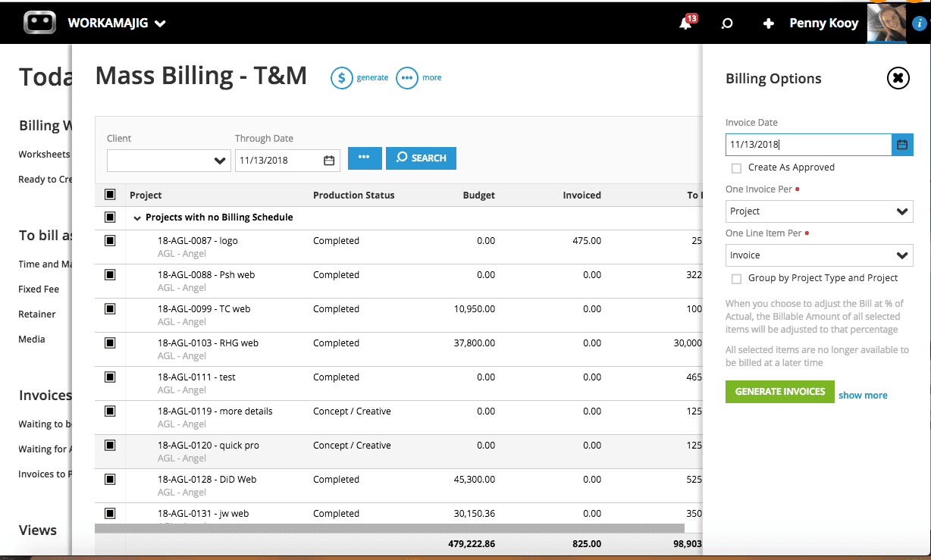Toggle the select-all checkbox in table header
Image resolution: width=931 pixels, height=560 pixels.
[x=110, y=195]
